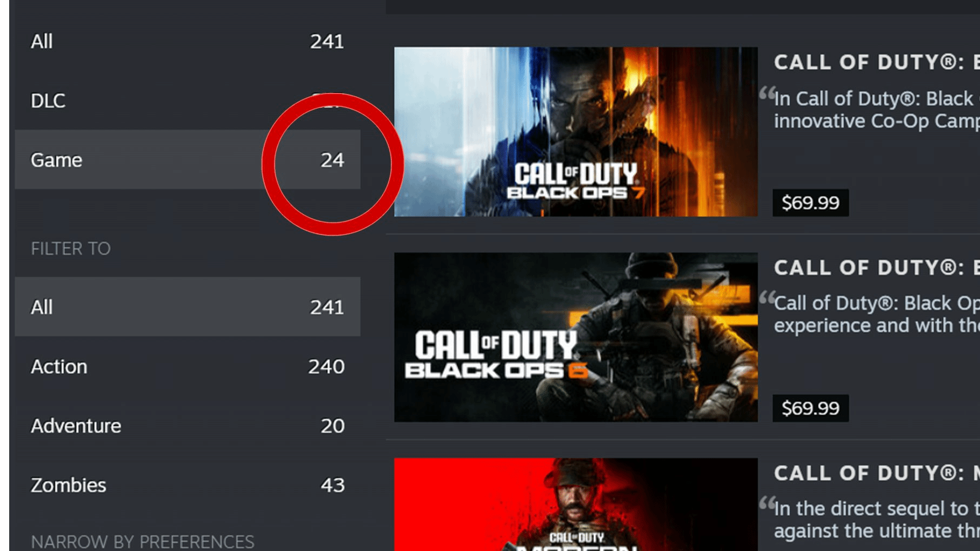Screen dimensions: 980x551
Task: Open the red Modern Warfare capsule image
Action: [x=576, y=505]
